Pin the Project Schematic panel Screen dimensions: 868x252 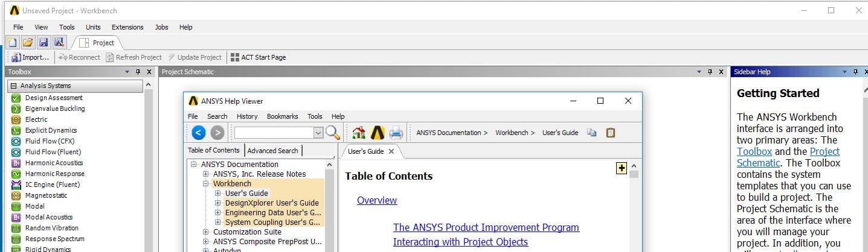(x=710, y=72)
